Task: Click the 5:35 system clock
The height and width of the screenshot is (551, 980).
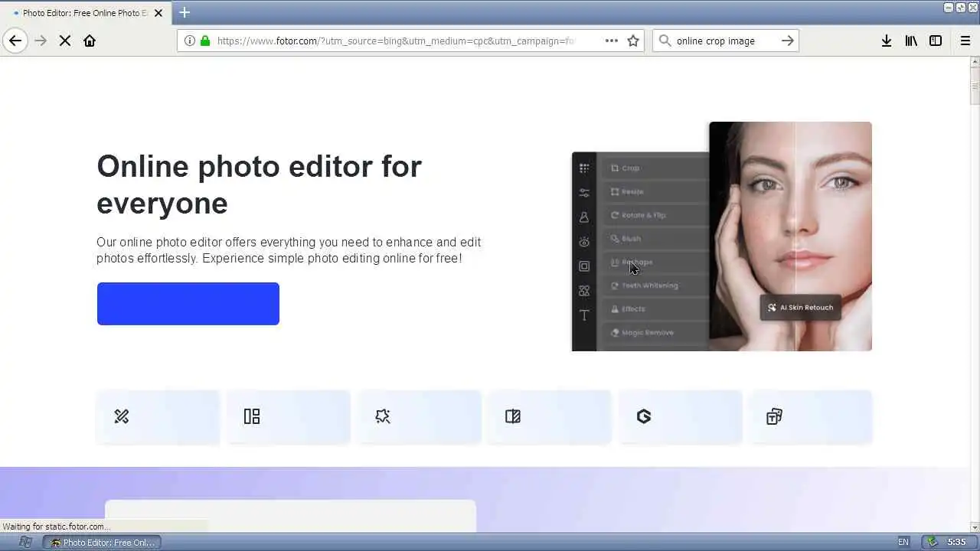Action: tap(956, 543)
